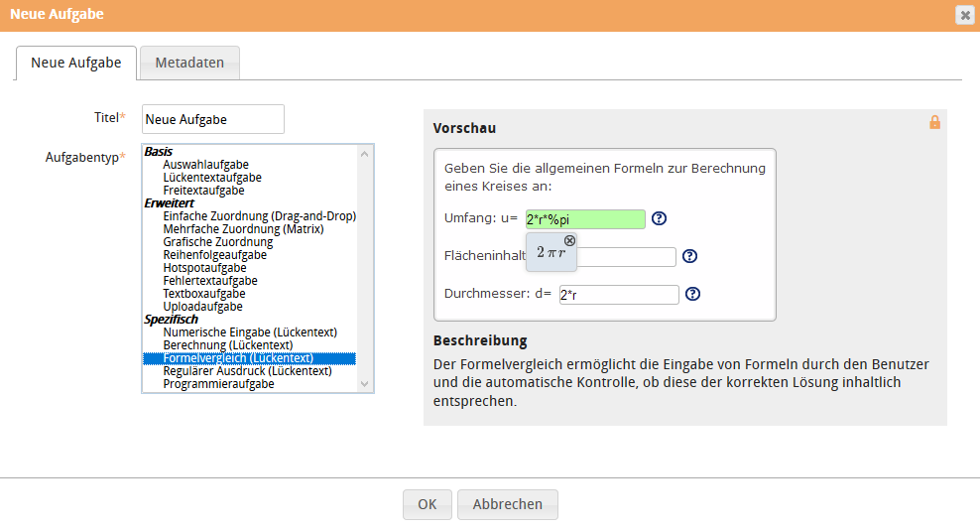The image size is (980, 531).
Task: Select Numerische Eingabe (Lückentext)
Action: [250, 332]
